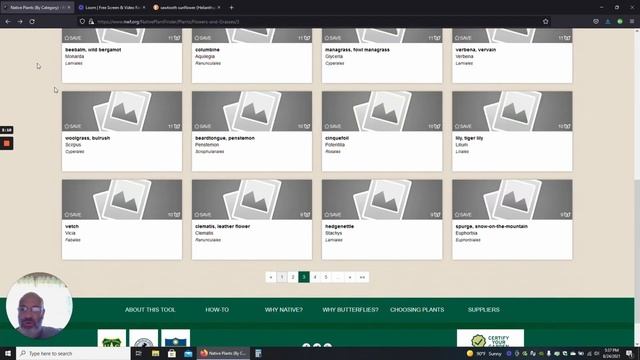Screen dimensions: 640x360
Task: Go to the previous results page arrow
Action: 271,277
